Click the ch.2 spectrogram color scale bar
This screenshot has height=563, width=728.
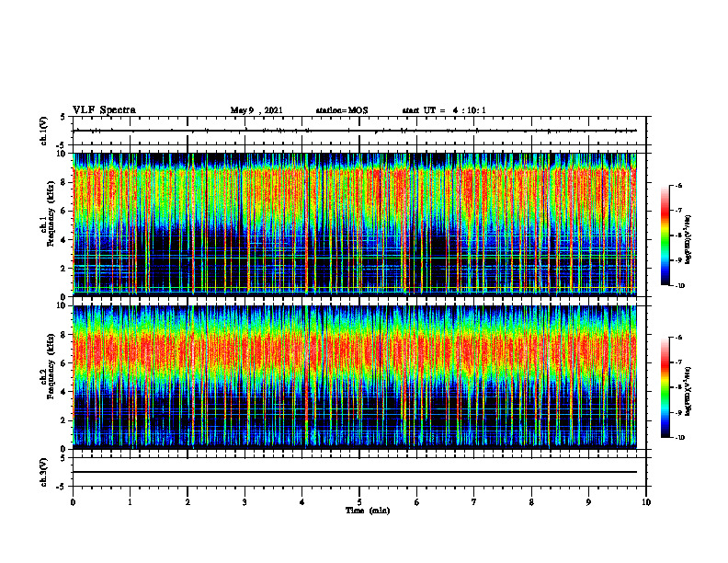coord(665,387)
